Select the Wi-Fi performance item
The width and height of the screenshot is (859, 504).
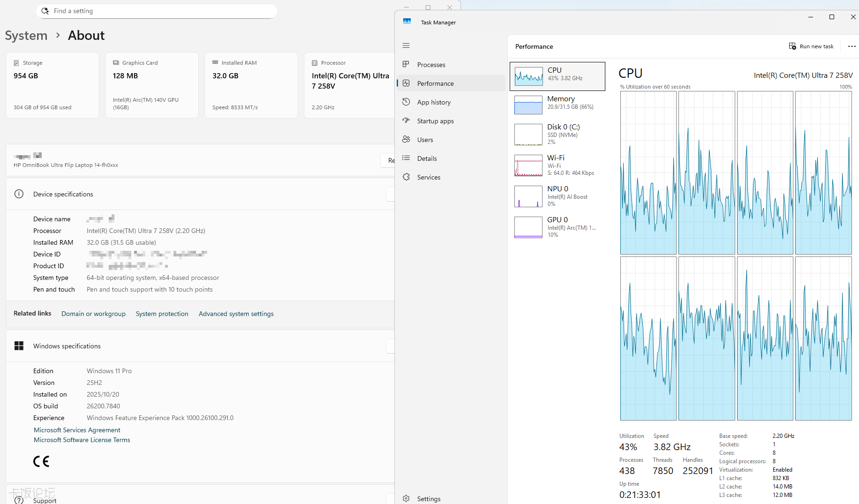pyautogui.click(x=557, y=165)
